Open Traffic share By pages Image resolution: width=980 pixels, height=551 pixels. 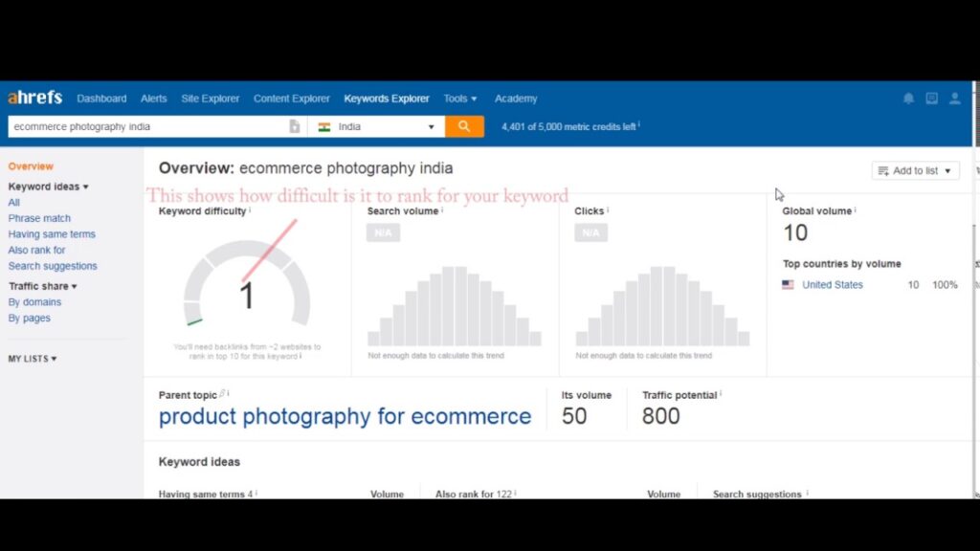click(x=30, y=318)
